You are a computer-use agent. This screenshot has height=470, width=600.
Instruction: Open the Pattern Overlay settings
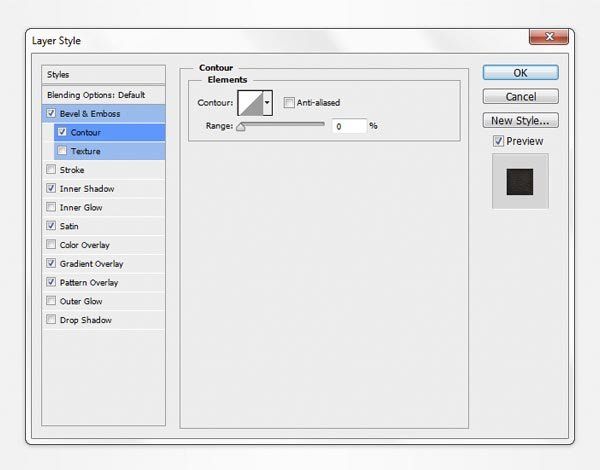tap(103, 282)
